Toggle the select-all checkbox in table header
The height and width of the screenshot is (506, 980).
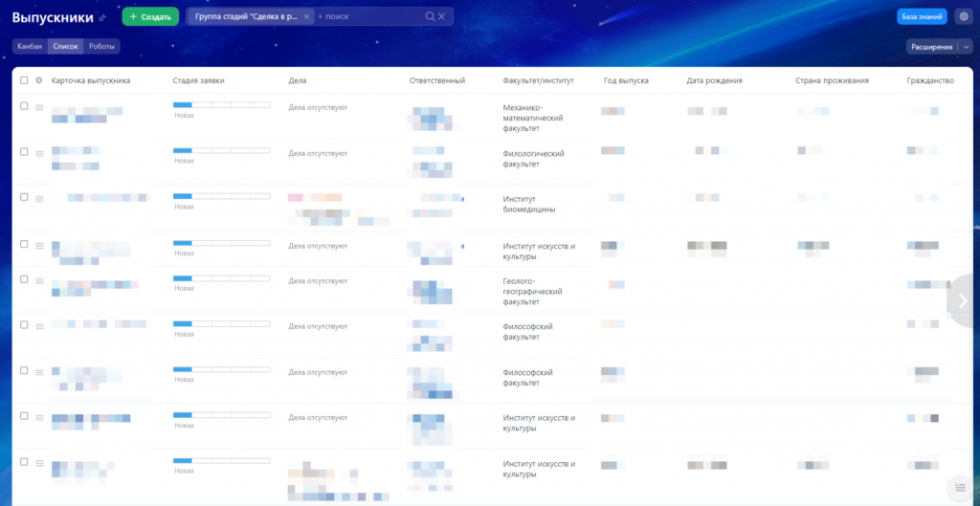(x=24, y=80)
